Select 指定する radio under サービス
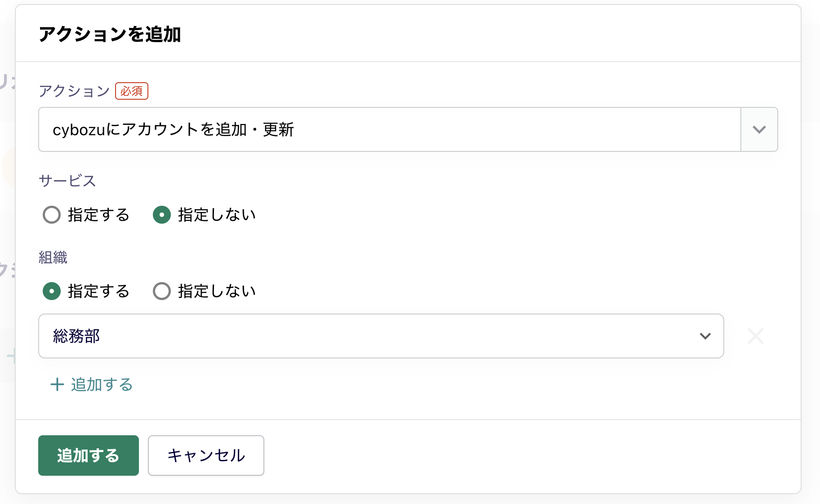Image resolution: width=820 pixels, height=504 pixels. click(x=52, y=215)
